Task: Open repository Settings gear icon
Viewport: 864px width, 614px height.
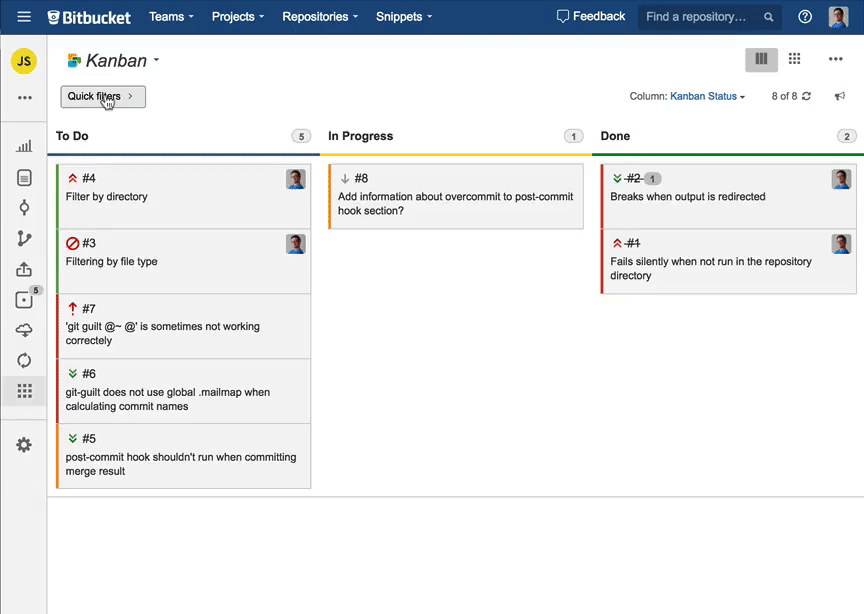Action: pyautogui.click(x=24, y=445)
